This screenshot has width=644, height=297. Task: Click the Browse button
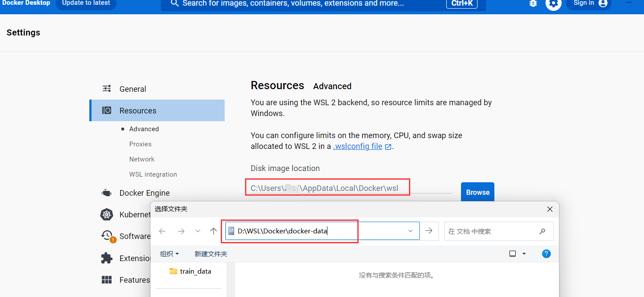[x=477, y=192]
